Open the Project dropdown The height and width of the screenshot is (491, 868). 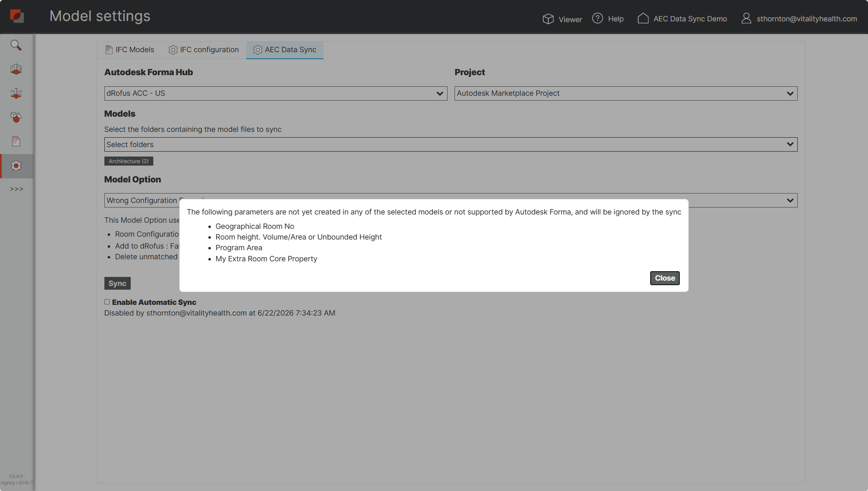(x=626, y=93)
